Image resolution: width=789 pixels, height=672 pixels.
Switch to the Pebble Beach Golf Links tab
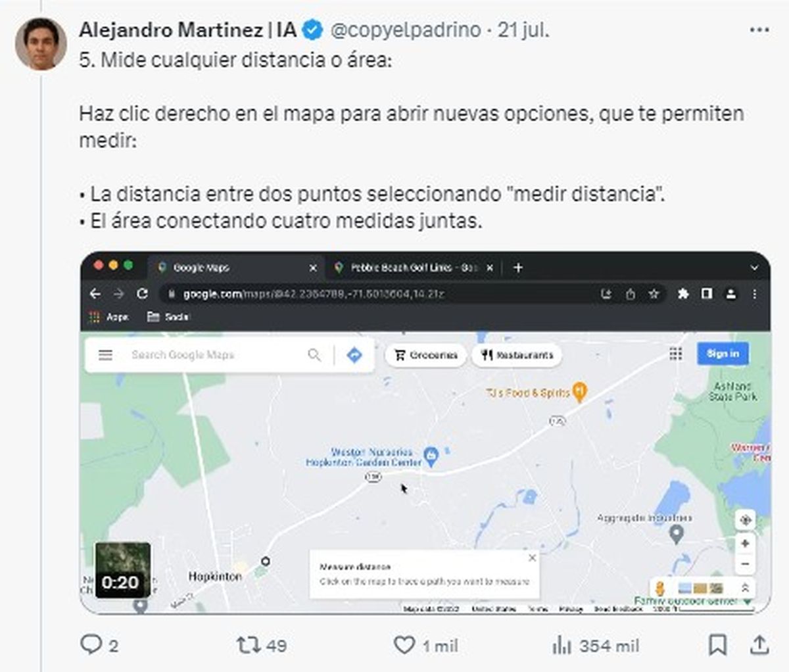click(408, 268)
